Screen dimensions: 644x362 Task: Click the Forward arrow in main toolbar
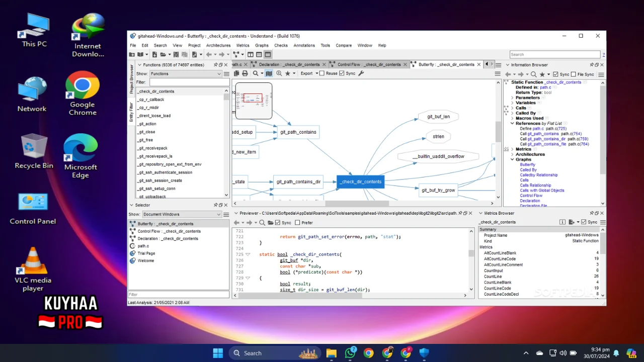tap(221, 54)
